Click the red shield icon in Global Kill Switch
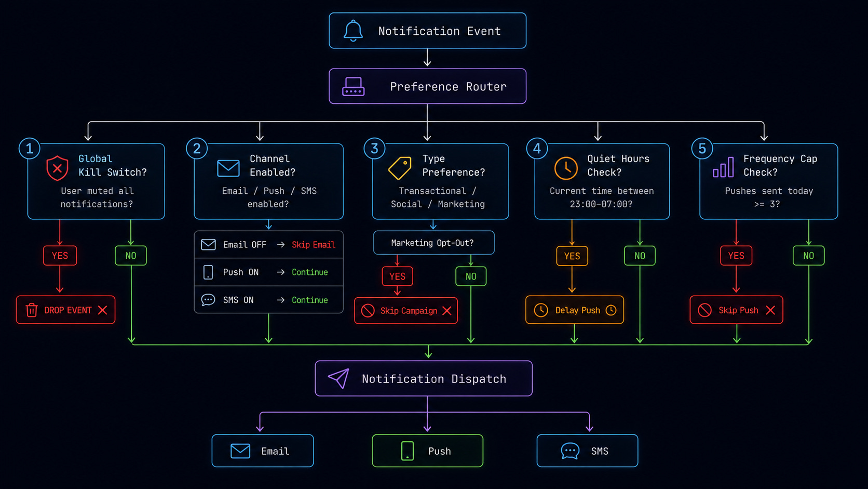The width and height of the screenshot is (868, 489). 57,168
